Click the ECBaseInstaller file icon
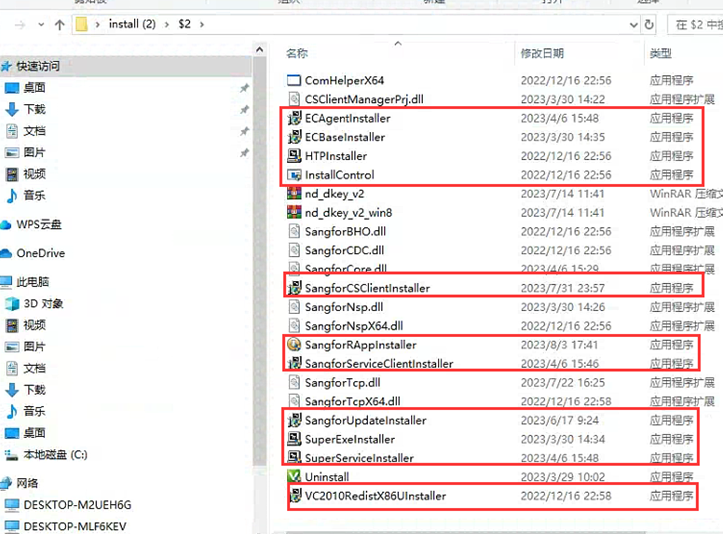Viewport: 723px width, 538px height. point(294,137)
